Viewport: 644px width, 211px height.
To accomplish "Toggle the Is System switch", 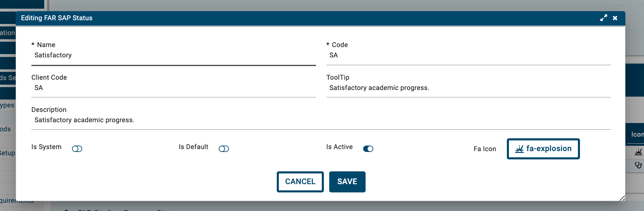I will 77,149.
